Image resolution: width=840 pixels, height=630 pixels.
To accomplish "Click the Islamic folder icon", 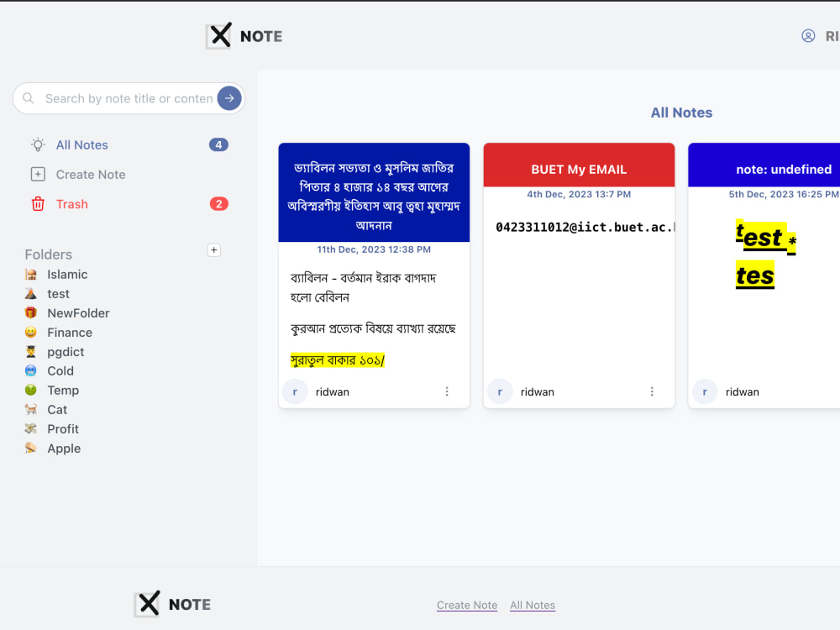I will click(31, 275).
